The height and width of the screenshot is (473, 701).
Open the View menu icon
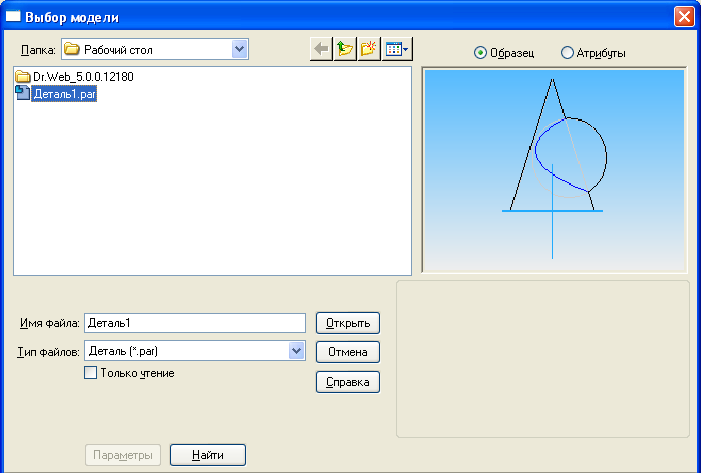[x=397, y=49]
